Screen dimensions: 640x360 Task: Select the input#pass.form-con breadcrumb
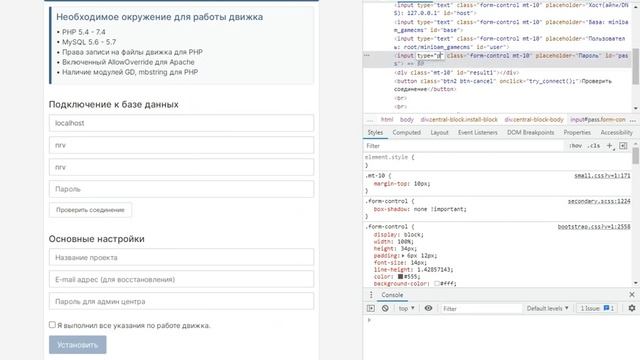click(x=598, y=120)
